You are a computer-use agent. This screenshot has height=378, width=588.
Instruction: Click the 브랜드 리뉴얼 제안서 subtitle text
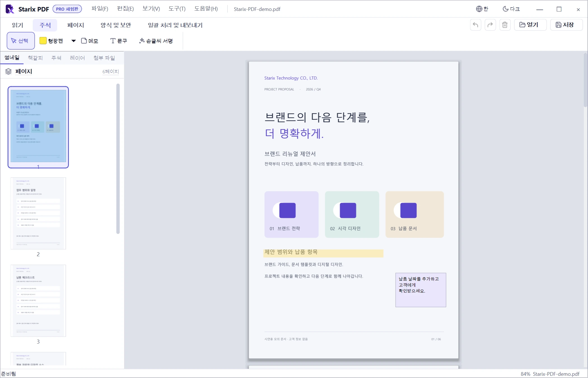290,154
